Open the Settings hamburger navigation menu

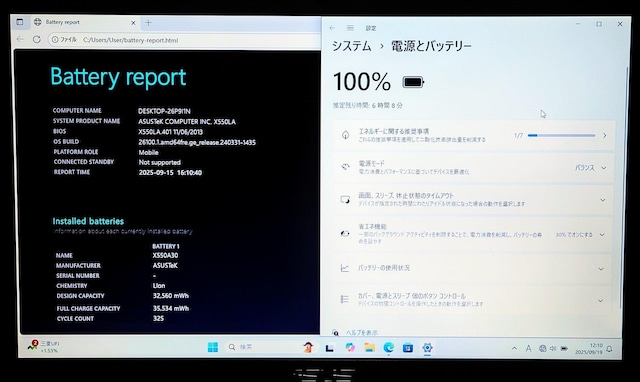(x=350, y=28)
